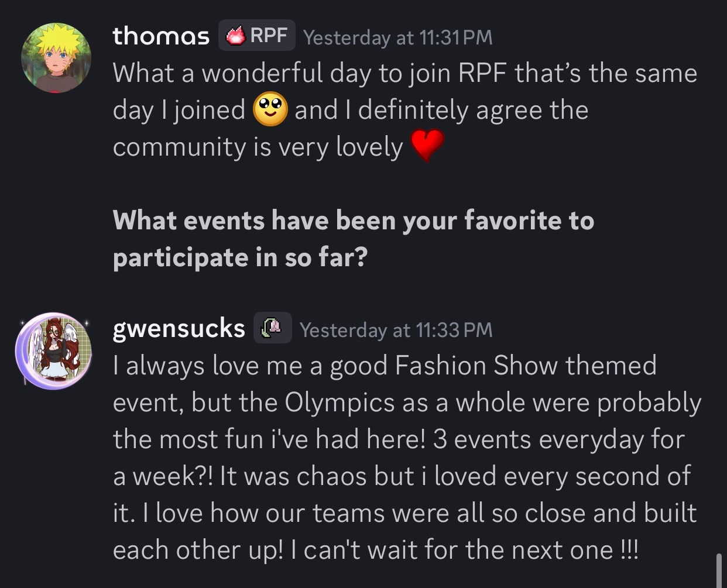Click the RPF label in thomas's server tag

[268, 36]
